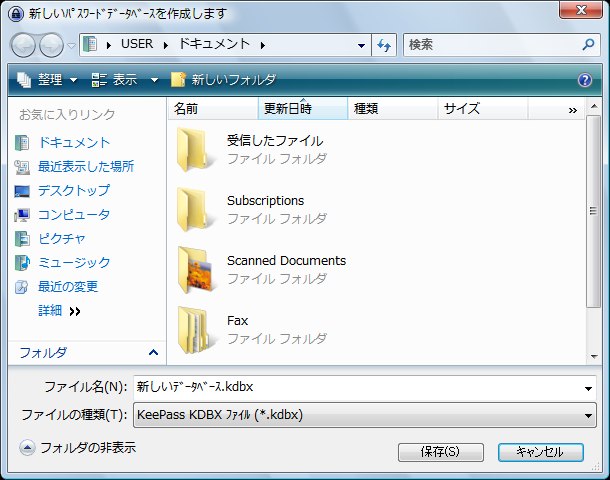Show more columns with the » chevron
Image resolution: width=610 pixels, height=480 pixels.
coord(573,110)
